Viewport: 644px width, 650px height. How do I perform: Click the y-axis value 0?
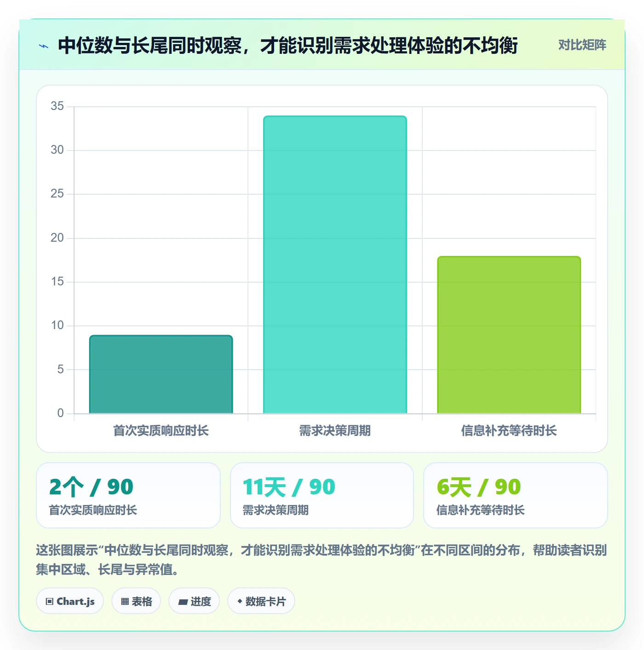pyautogui.click(x=61, y=413)
